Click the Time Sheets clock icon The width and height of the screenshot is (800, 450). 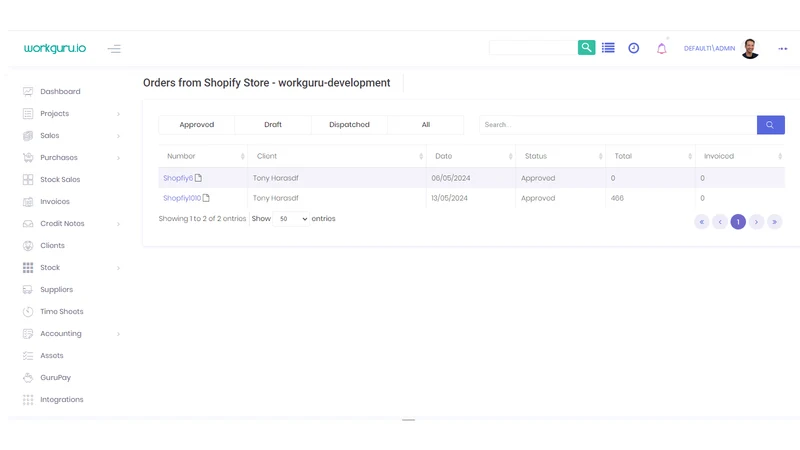tap(28, 311)
